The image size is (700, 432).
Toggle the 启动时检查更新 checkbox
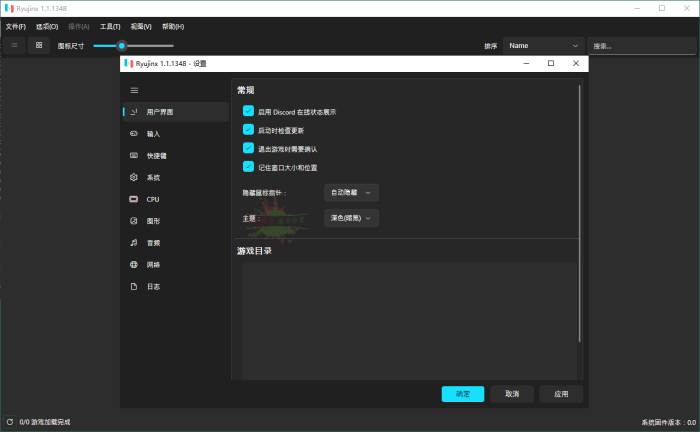pos(248,130)
